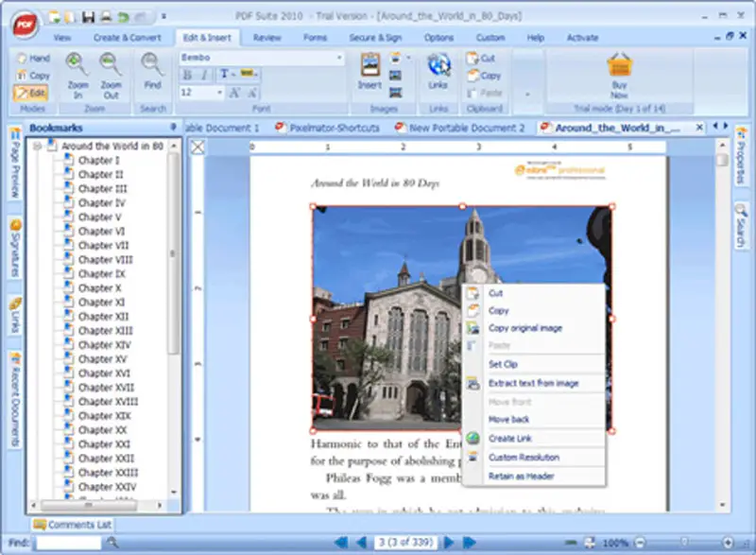Image resolution: width=756 pixels, height=555 pixels.
Task: Enable Hand mode
Action: 32,59
